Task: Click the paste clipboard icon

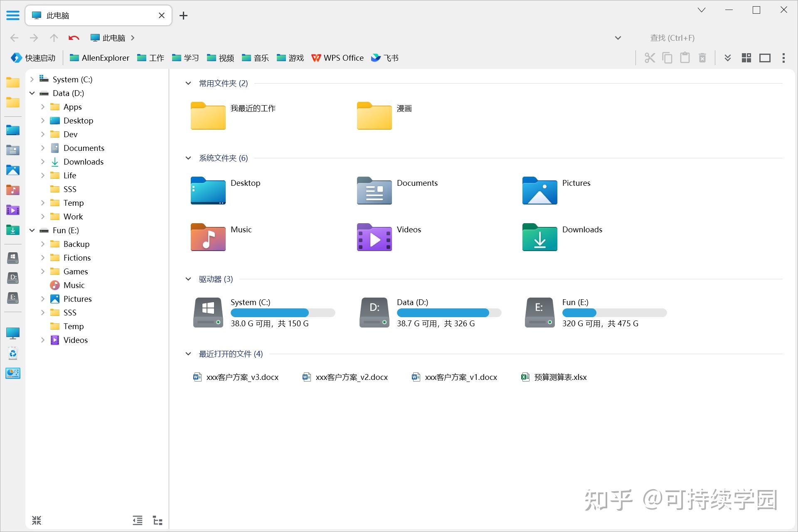Action: tap(685, 58)
